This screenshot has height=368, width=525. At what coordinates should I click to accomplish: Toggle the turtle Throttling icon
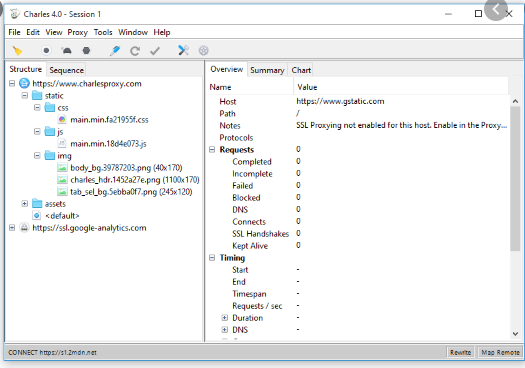[67, 51]
